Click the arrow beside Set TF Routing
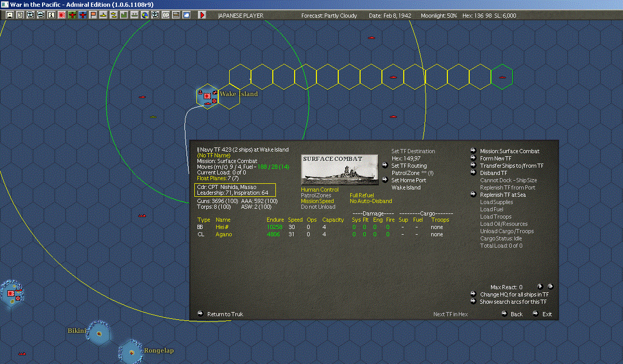The image size is (623, 364). pyautogui.click(x=385, y=165)
